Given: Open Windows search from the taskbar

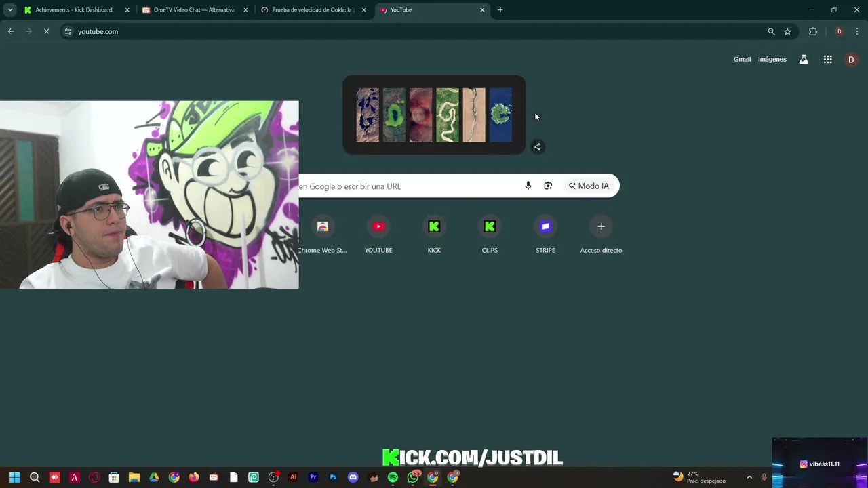Looking at the screenshot, I should point(35,477).
